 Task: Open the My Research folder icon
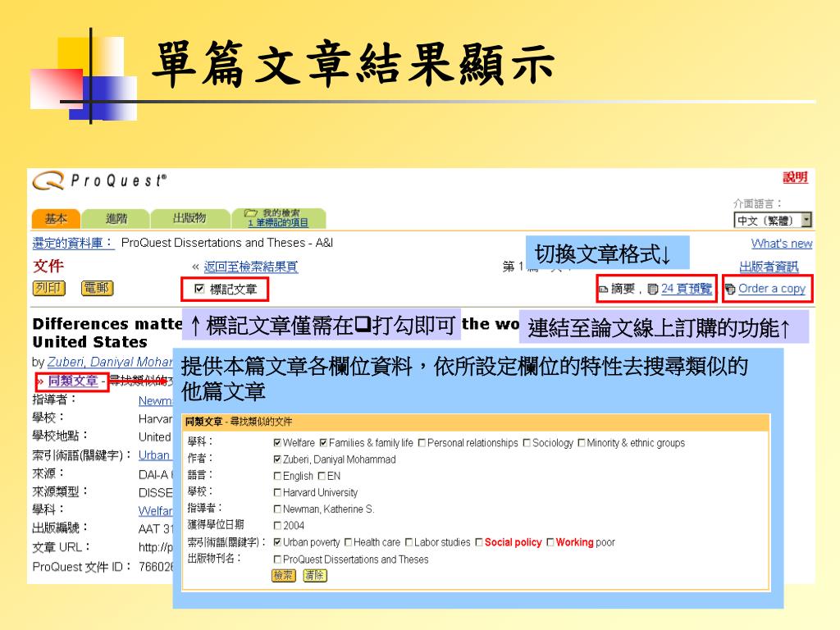[251, 213]
